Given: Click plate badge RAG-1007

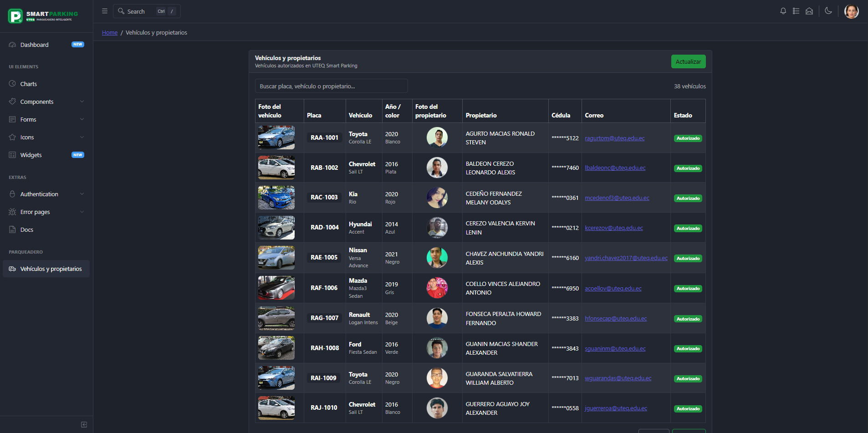Looking at the screenshot, I should pyautogui.click(x=325, y=318).
